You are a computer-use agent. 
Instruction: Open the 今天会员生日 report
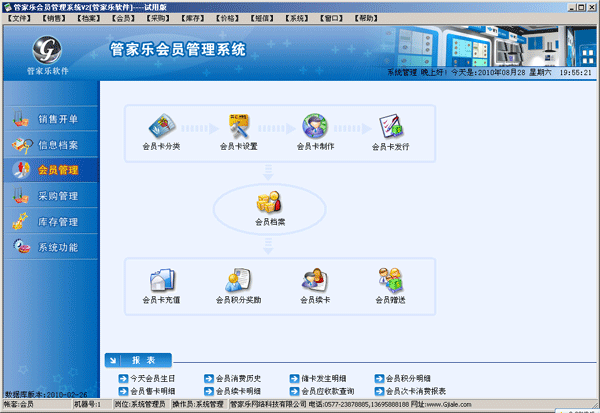(x=147, y=379)
